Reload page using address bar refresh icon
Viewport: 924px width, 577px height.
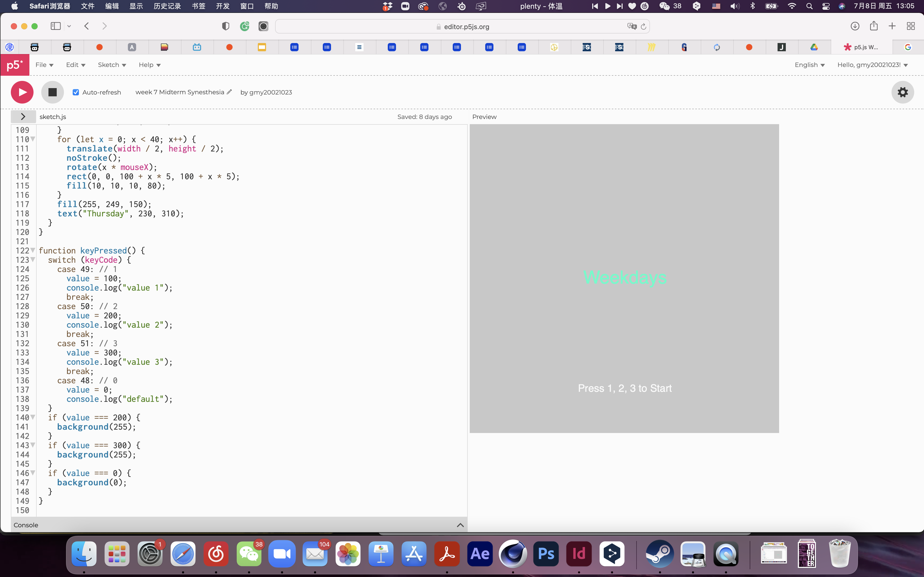643,26
